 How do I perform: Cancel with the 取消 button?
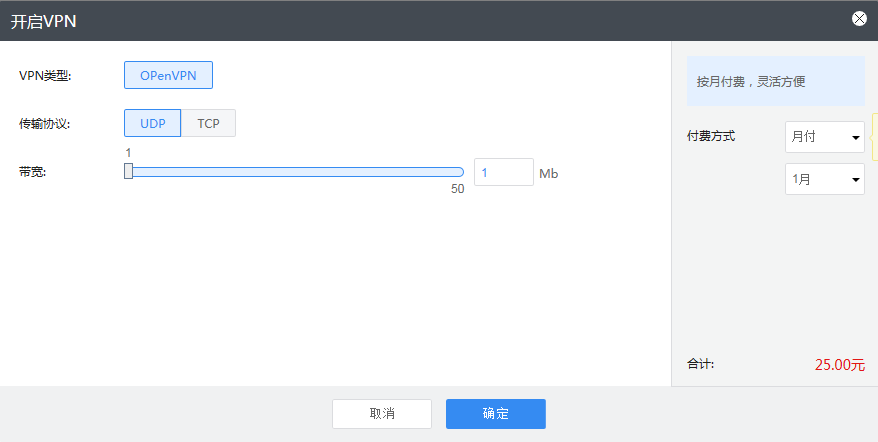click(x=382, y=413)
